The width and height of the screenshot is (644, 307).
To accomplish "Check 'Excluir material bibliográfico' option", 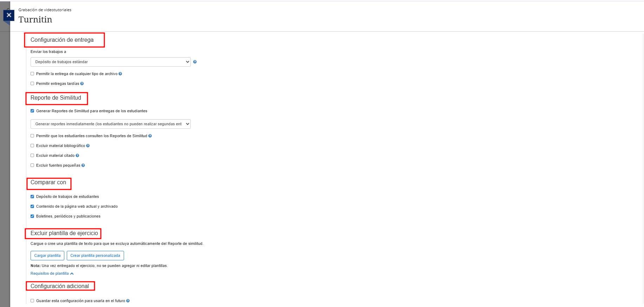I will click(32, 146).
